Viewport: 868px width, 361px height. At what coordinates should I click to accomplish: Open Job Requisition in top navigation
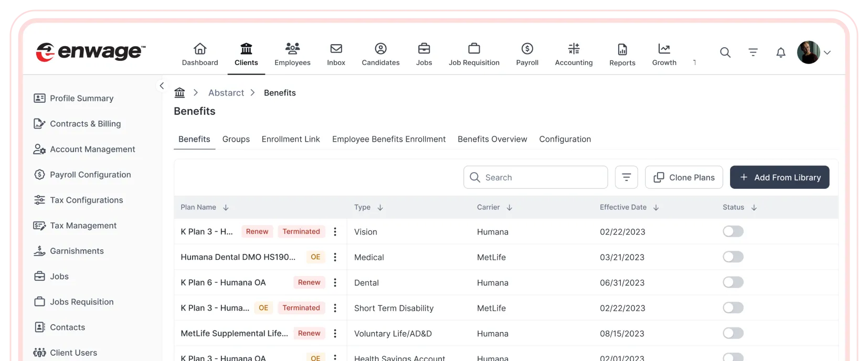[x=474, y=55]
